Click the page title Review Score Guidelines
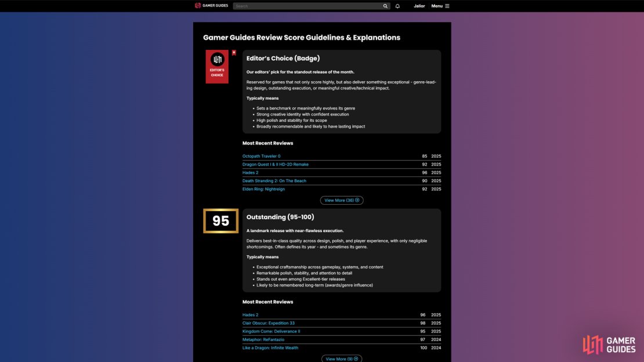644x362 pixels. click(x=302, y=37)
